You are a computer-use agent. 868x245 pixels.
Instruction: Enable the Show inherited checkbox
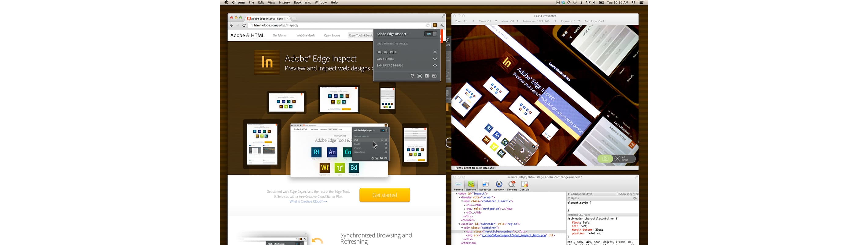tap(617, 194)
